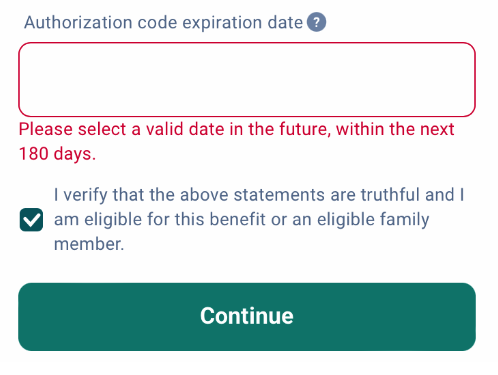Select the red-outlined date input box
The height and width of the screenshot is (375, 498).
coord(247,79)
